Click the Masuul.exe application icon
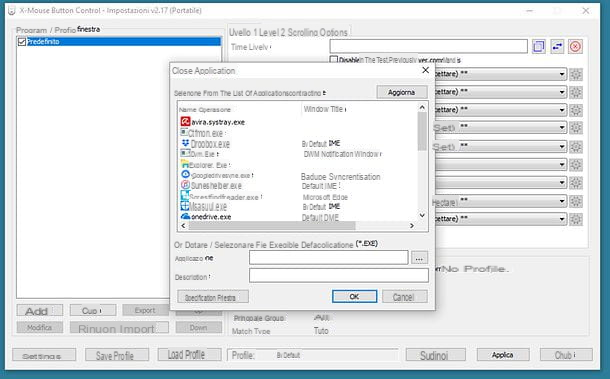This screenshot has height=379, width=610. 185,206
